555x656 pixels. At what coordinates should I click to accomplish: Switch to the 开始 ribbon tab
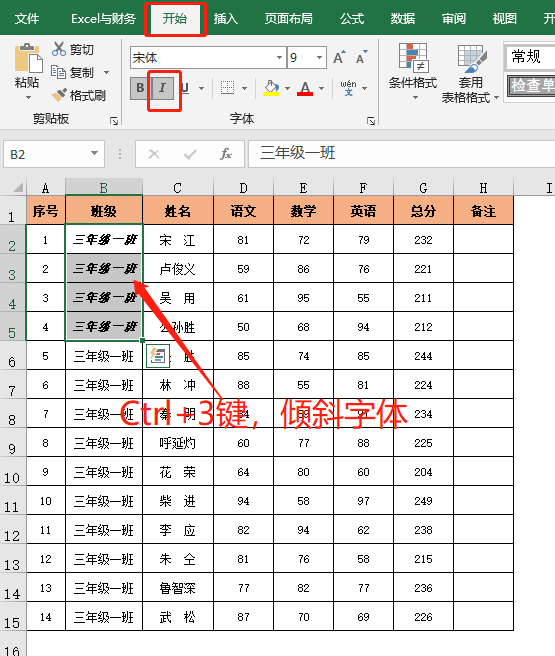tap(175, 19)
